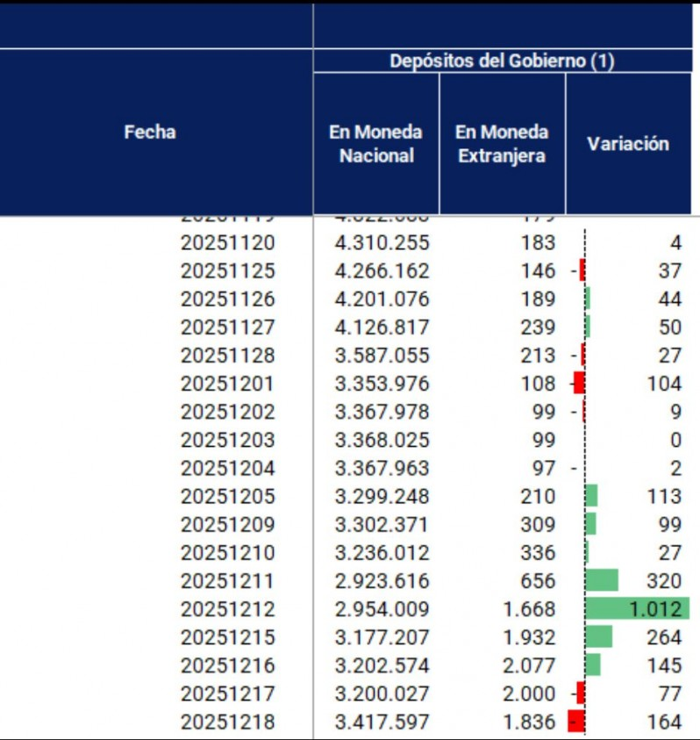This screenshot has height=740, width=700.
Task: Click the longest green bar showing 1.012
Action: click(637, 609)
